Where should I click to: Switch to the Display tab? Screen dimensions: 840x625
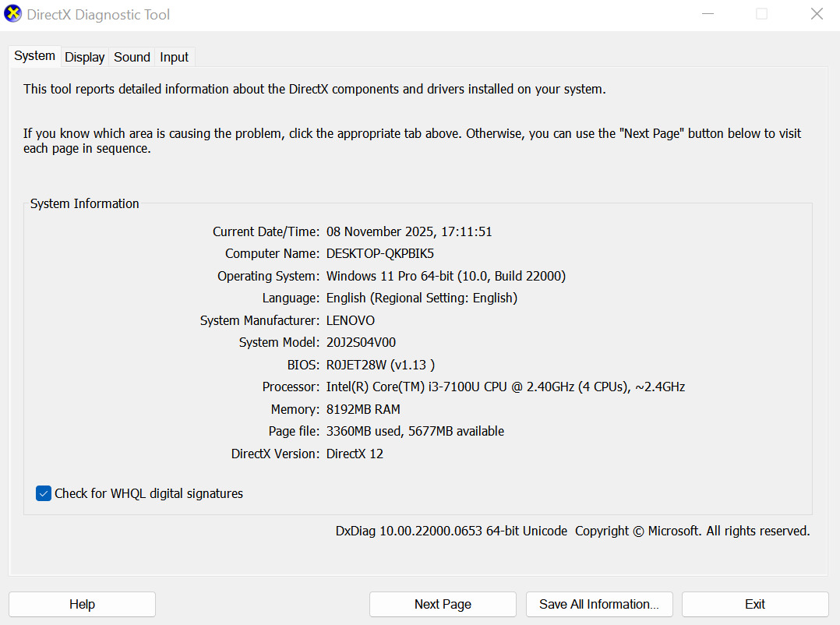85,57
